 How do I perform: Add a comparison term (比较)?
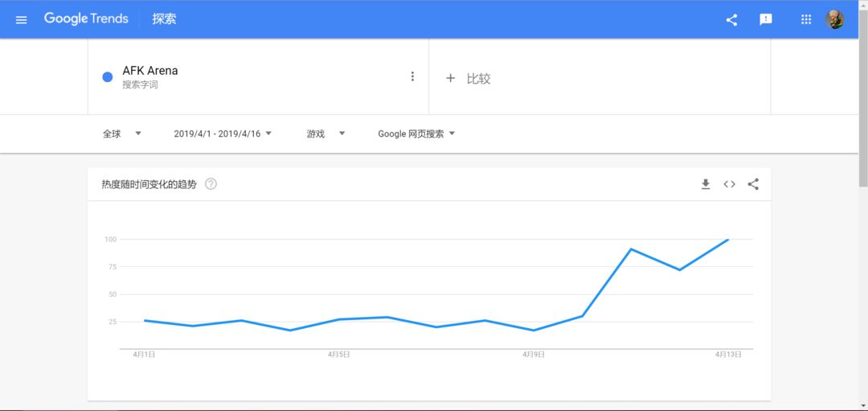pos(469,79)
